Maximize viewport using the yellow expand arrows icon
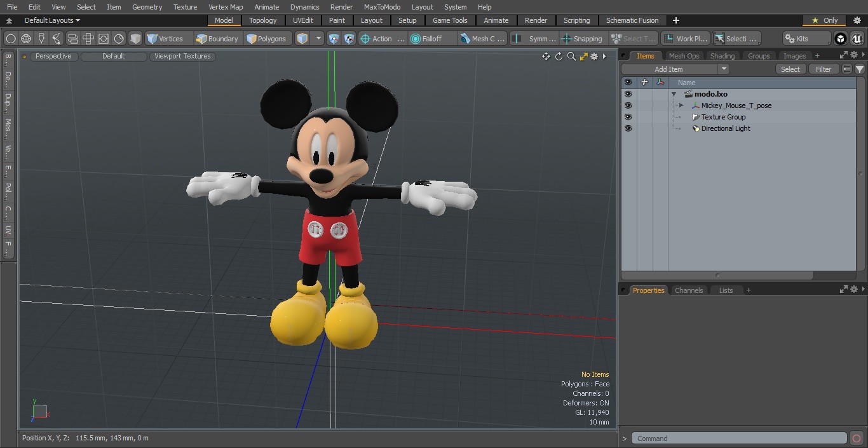868x448 pixels. [x=583, y=57]
